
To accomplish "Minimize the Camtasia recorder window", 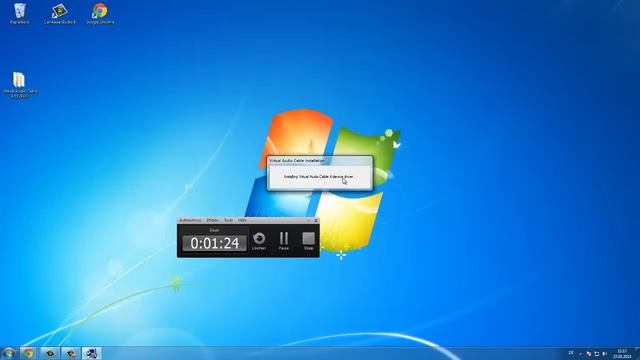I will (x=309, y=220).
